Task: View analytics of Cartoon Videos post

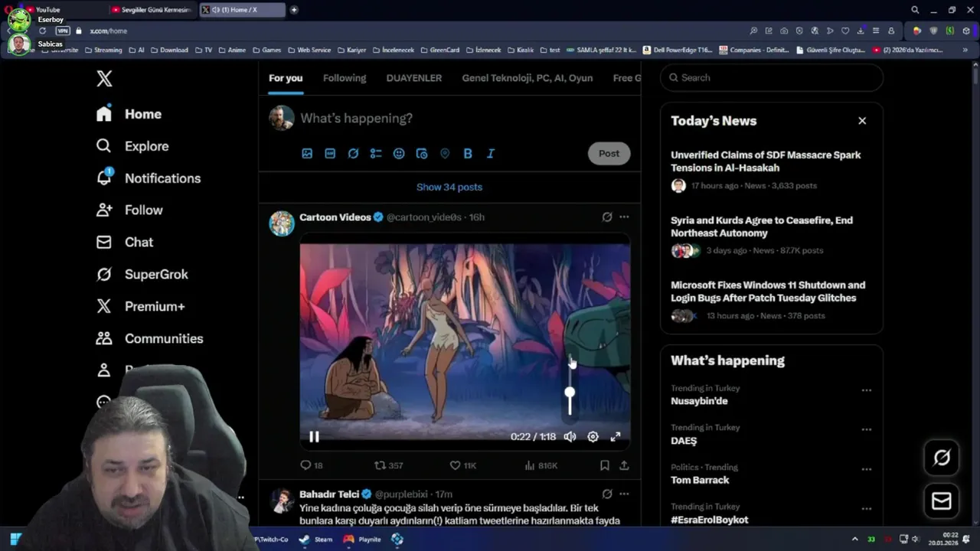Action: pos(541,465)
